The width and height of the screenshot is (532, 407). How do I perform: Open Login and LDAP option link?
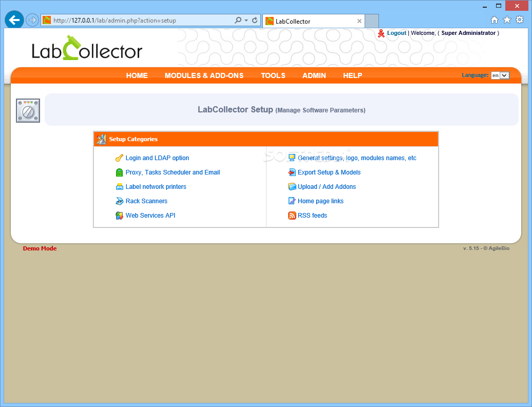click(x=157, y=158)
